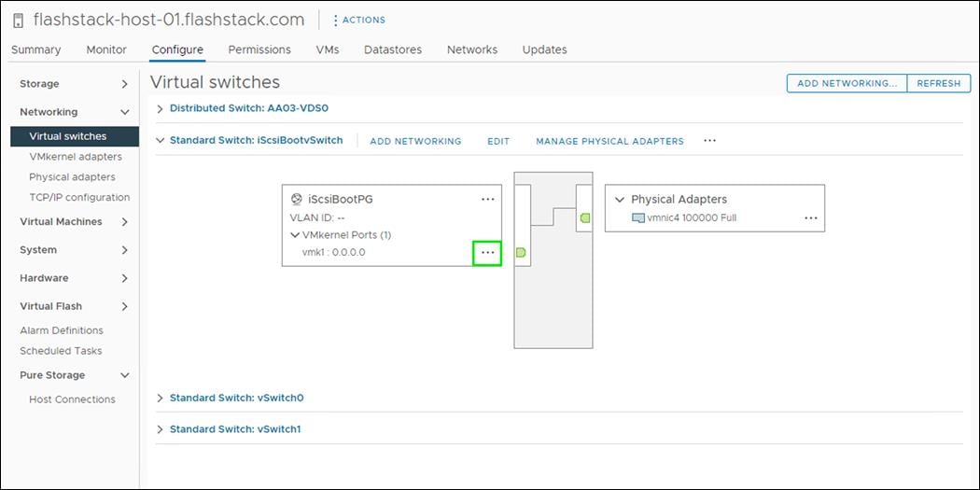
Task: Click MANAGE PHYSICAL ADAPTERS link
Action: (x=609, y=142)
